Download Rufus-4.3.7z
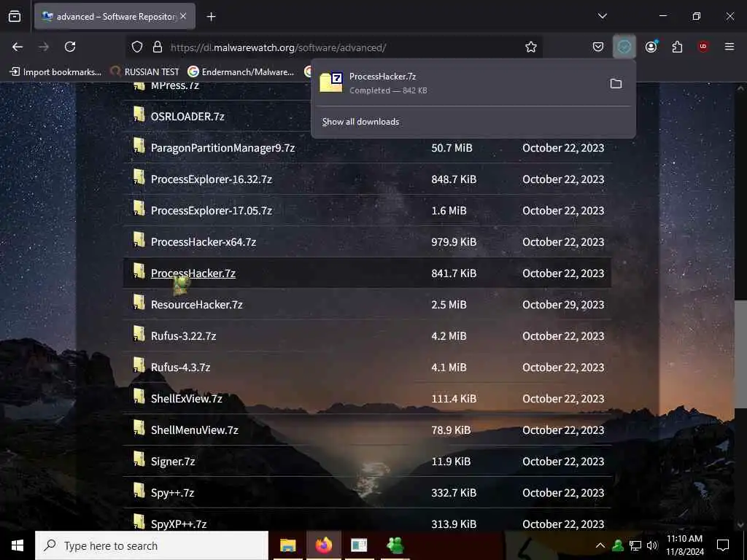This screenshot has width=747, height=560. [181, 367]
